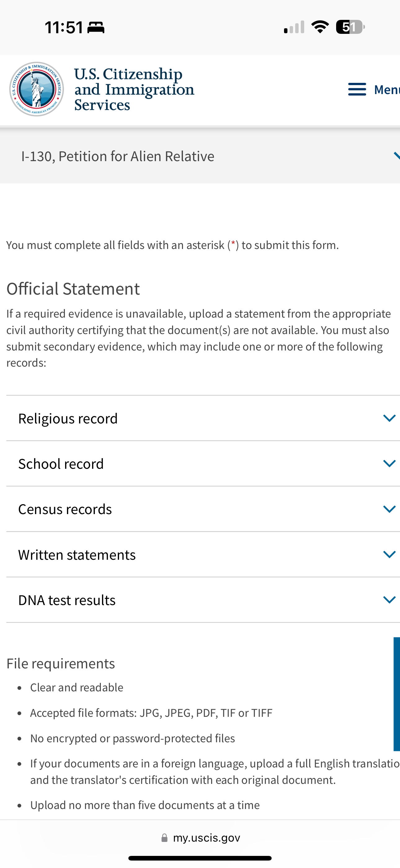Tap the cellular signal bars icon
Viewport: 400px width, 868px height.
[x=294, y=27]
